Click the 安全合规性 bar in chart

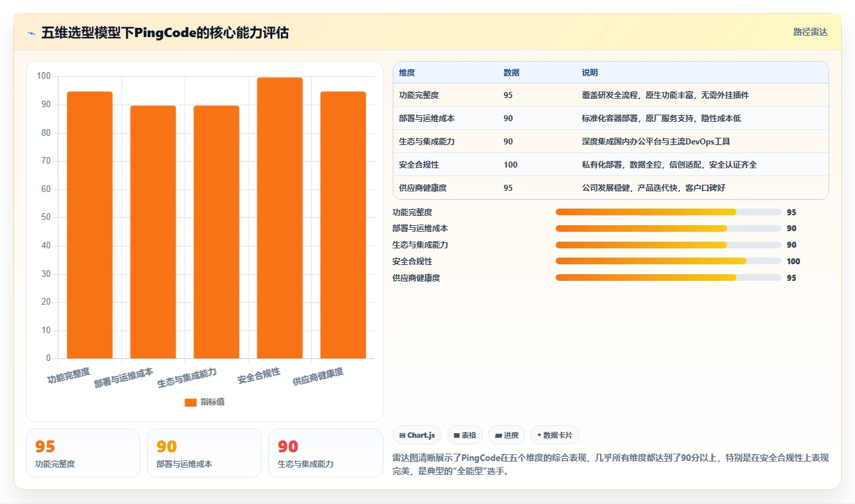coord(279,218)
